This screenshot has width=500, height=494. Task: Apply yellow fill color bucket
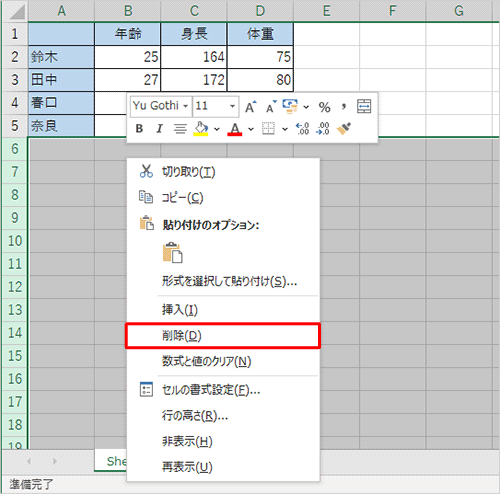tap(201, 128)
